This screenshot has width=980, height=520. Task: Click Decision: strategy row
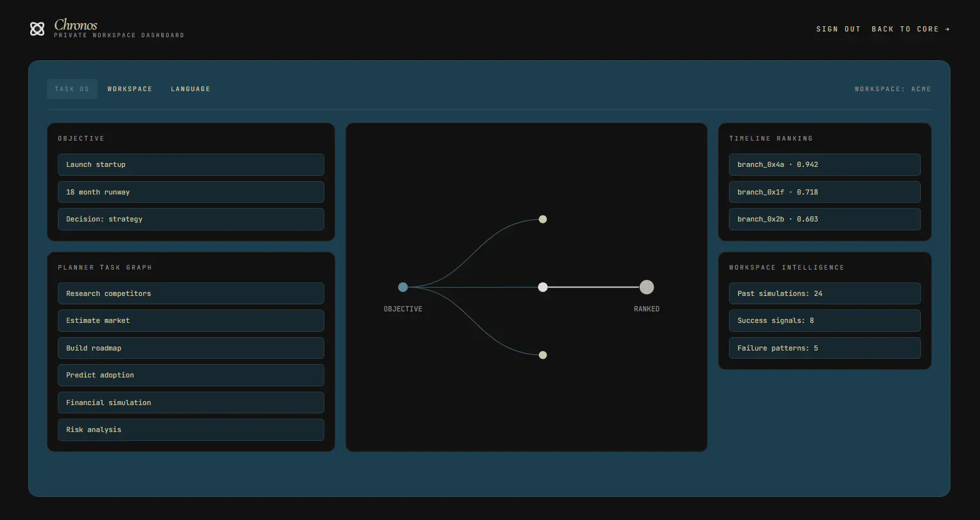pyautogui.click(x=191, y=219)
